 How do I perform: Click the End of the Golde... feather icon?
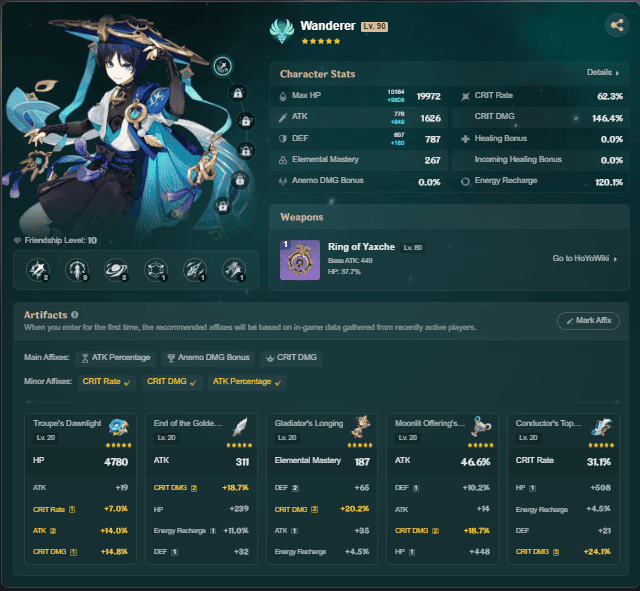240,427
